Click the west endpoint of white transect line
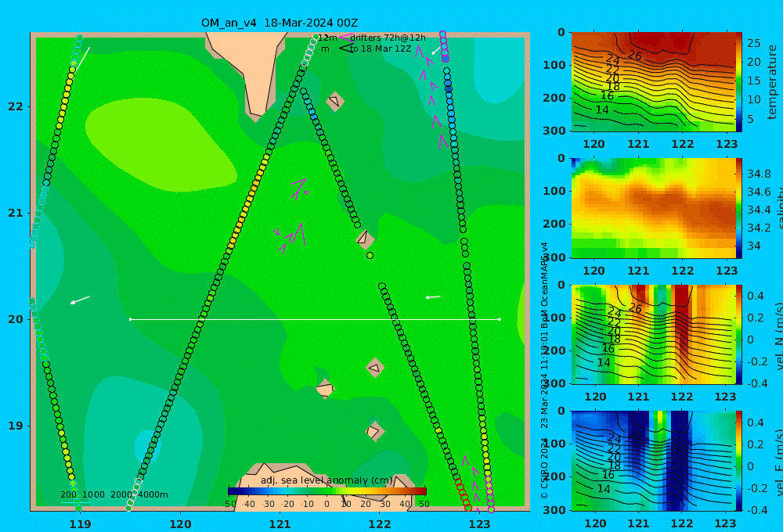783x532 pixels. point(130,319)
